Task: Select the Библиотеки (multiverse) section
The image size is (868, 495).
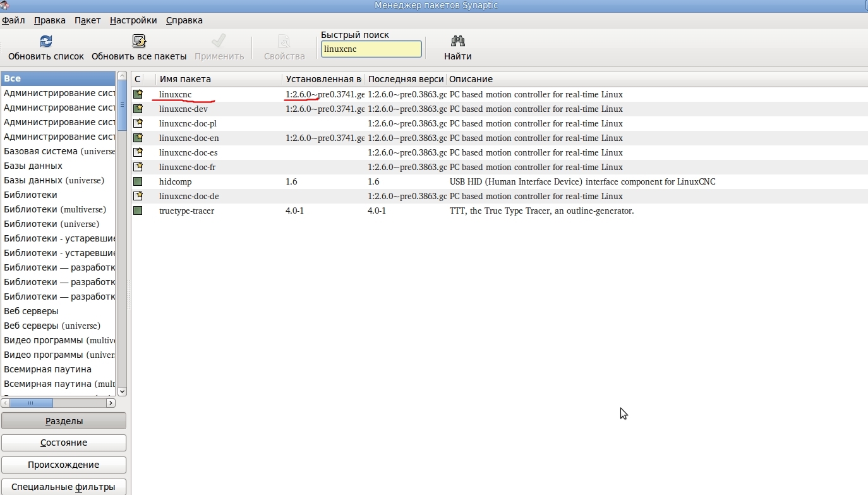Action: (x=58, y=209)
